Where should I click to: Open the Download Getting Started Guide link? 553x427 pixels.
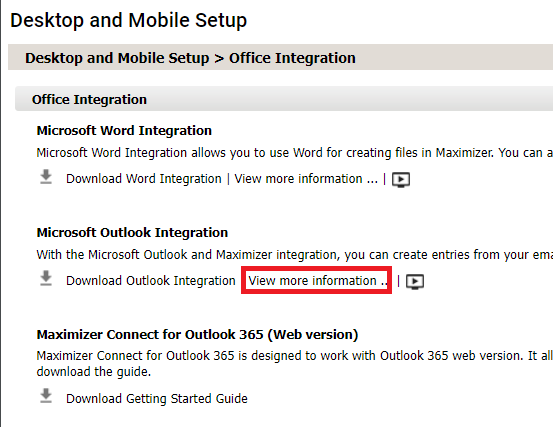click(x=157, y=398)
